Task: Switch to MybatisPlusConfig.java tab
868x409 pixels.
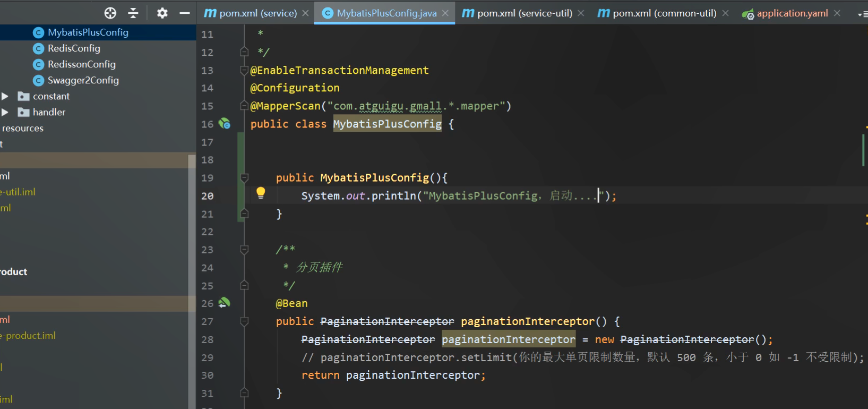Action: click(x=385, y=13)
